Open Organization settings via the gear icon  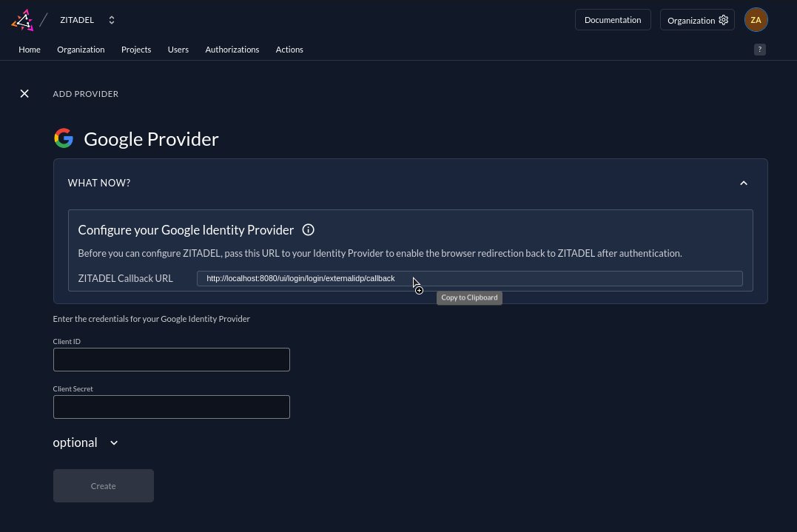(x=723, y=19)
